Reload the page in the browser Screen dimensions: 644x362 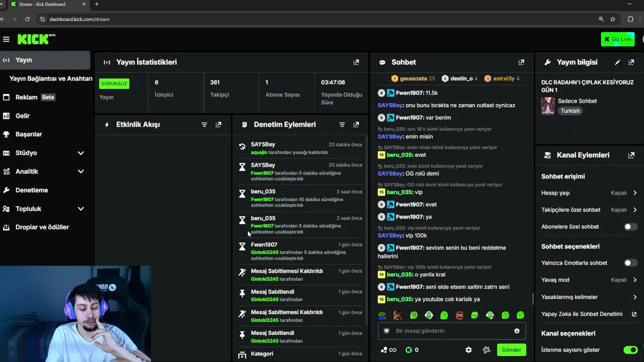click(27, 19)
